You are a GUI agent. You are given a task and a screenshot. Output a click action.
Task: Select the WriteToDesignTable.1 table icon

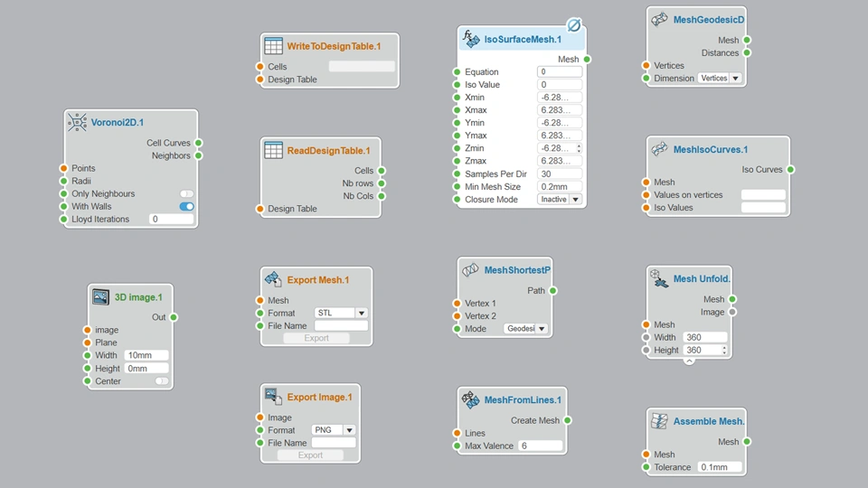(x=273, y=46)
